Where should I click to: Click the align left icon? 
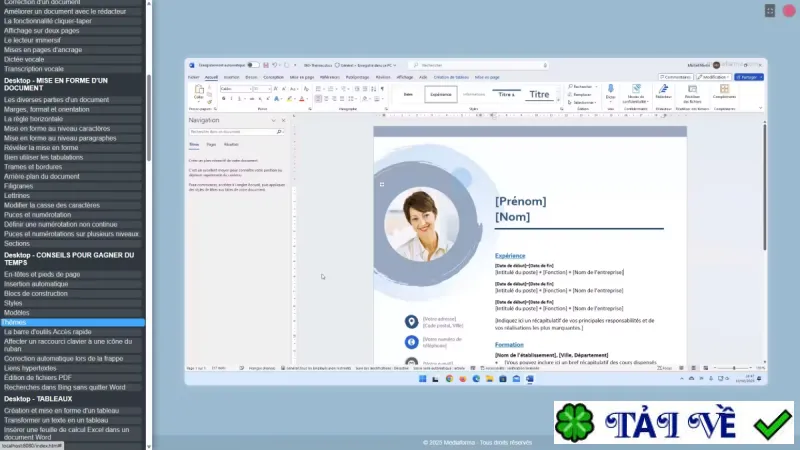pos(318,99)
